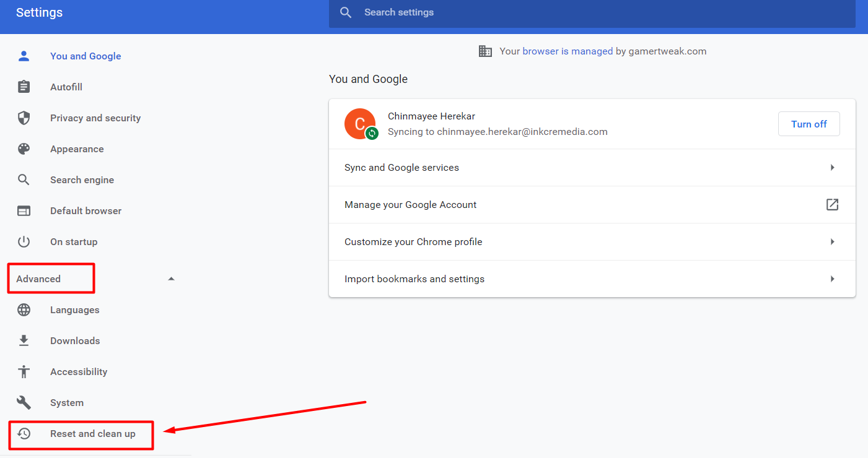Click the Advanced section label
The width and height of the screenshot is (868, 458).
[38, 279]
